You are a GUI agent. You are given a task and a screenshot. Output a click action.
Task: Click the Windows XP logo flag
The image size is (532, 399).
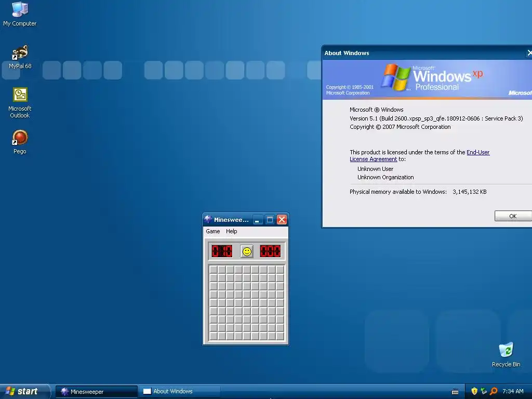coord(395,77)
